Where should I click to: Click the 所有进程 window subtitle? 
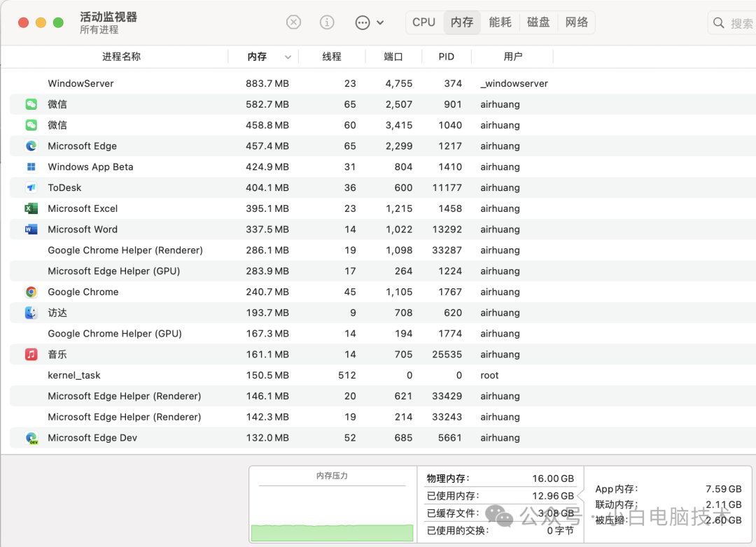click(x=99, y=30)
